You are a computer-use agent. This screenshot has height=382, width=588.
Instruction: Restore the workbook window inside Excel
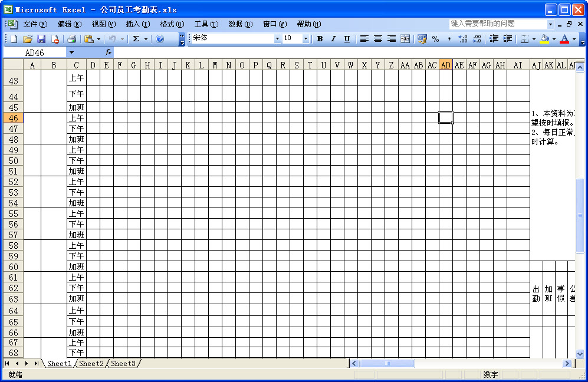coord(569,24)
